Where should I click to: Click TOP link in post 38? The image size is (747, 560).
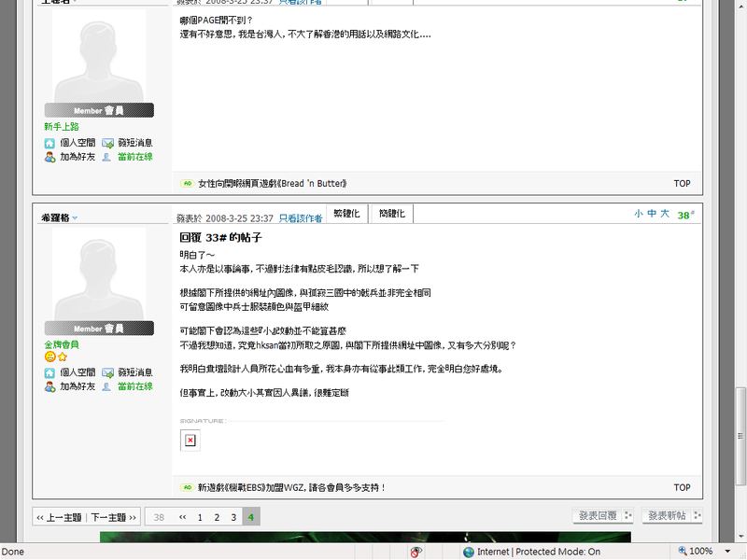(682, 487)
